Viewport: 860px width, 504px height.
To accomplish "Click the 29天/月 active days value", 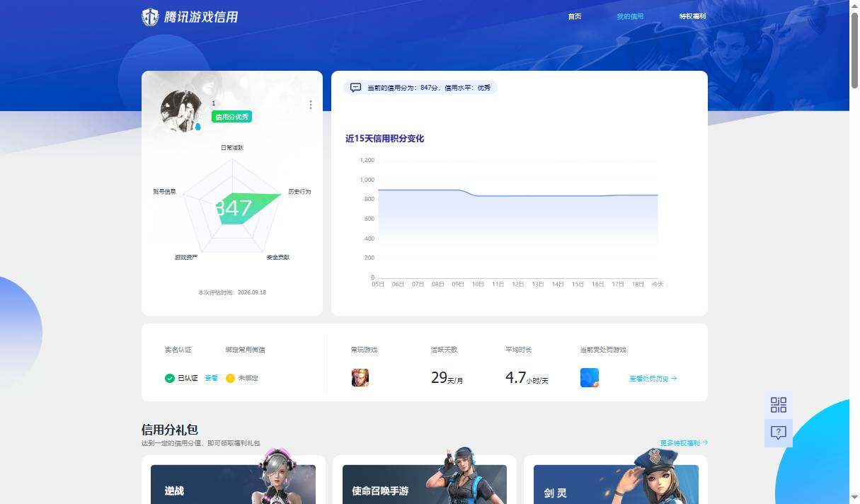I will pyautogui.click(x=447, y=378).
